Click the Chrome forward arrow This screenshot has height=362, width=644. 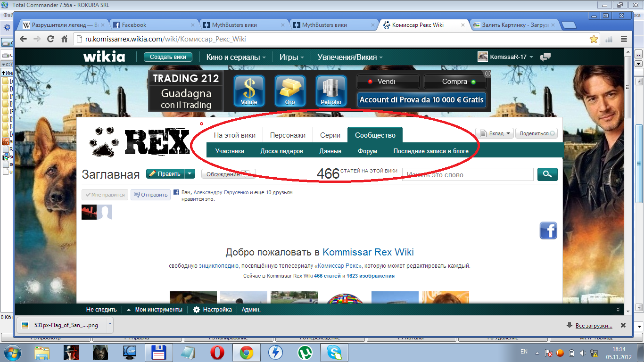[37, 39]
